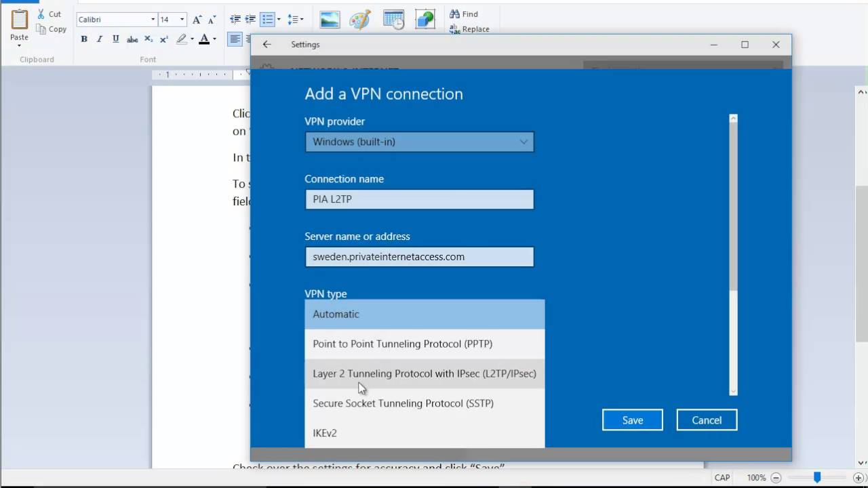This screenshot has height=488, width=868.
Task: Select Layer 2 Tunneling Protocol with IPsec
Action: click(x=425, y=374)
